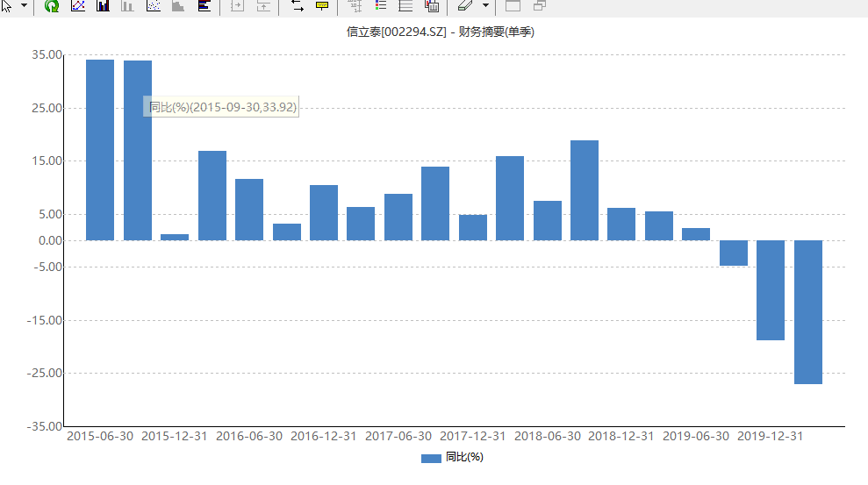Switch to line chart type
Image resolution: width=868 pixels, height=485 pixels.
[x=78, y=5]
